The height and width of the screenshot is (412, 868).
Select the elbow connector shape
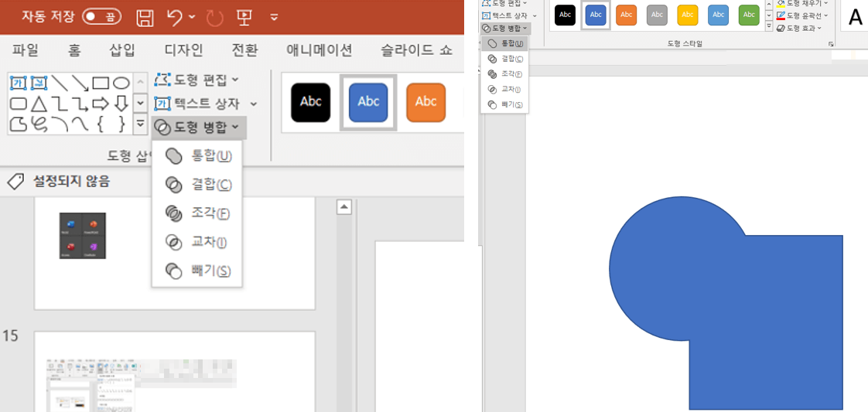click(x=60, y=104)
